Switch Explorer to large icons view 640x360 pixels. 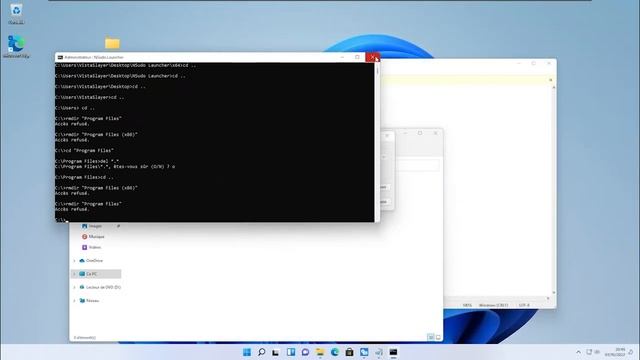pos(438,337)
